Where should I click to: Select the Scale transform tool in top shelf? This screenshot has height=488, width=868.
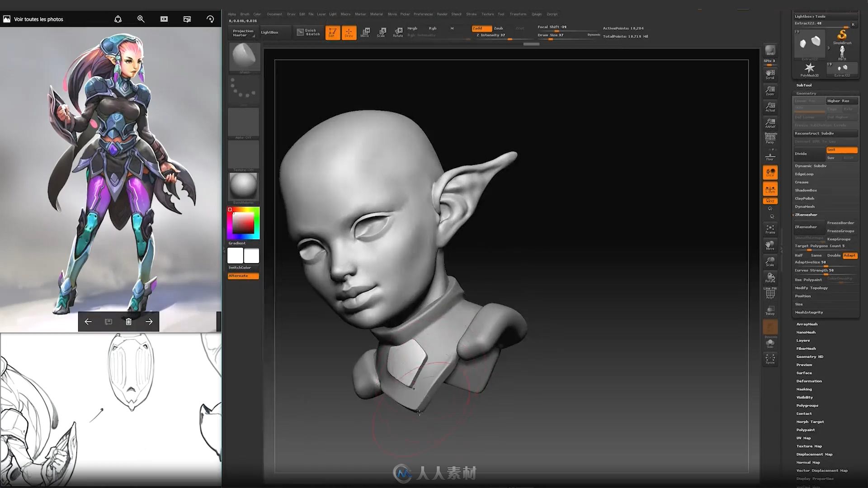pyautogui.click(x=382, y=33)
